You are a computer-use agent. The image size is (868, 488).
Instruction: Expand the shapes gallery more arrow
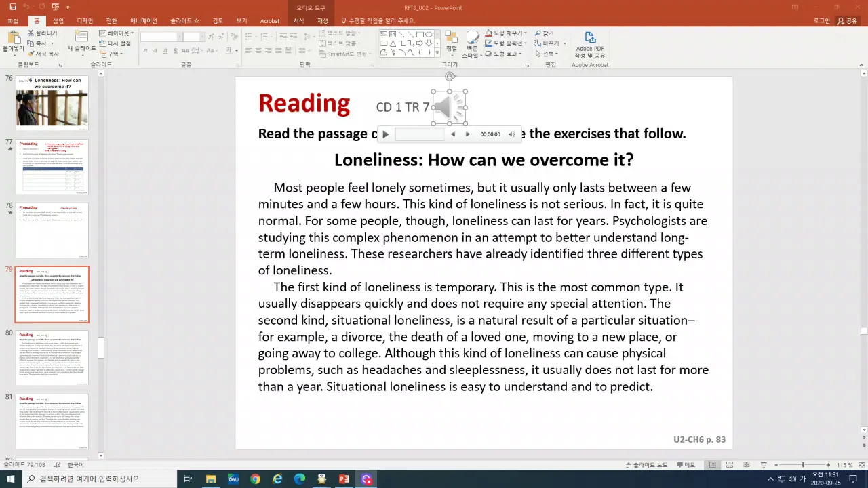click(x=437, y=53)
